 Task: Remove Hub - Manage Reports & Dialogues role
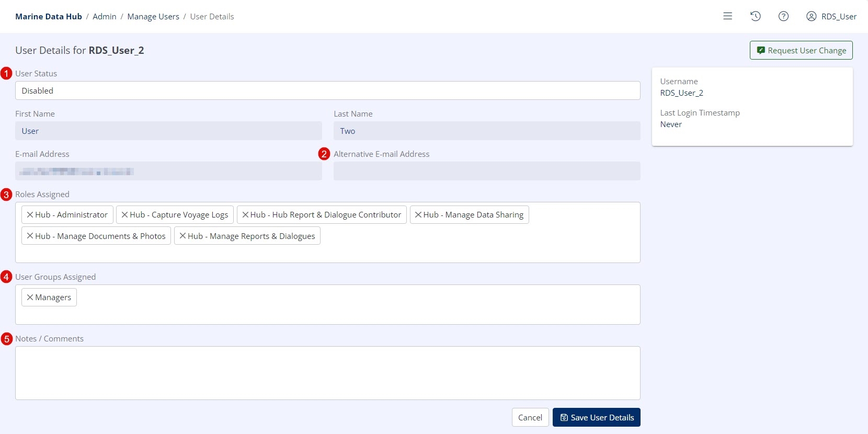(x=182, y=236)
